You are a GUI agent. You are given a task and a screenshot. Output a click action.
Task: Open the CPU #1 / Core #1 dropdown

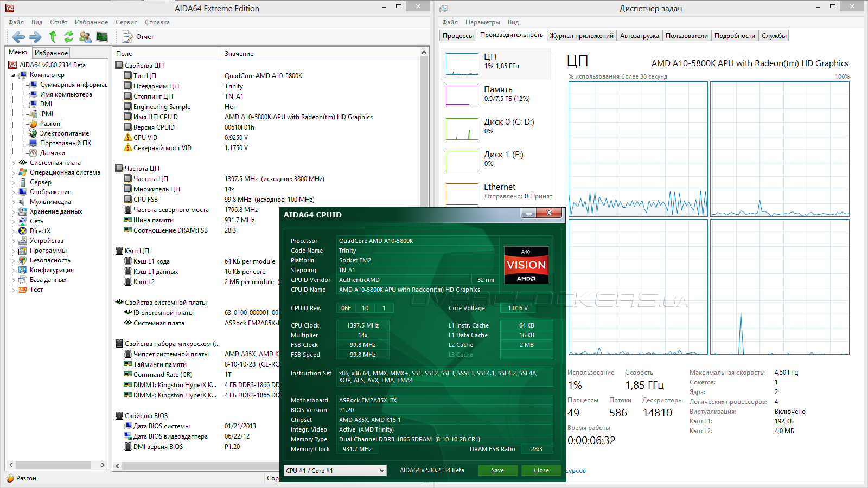(335, 471)
